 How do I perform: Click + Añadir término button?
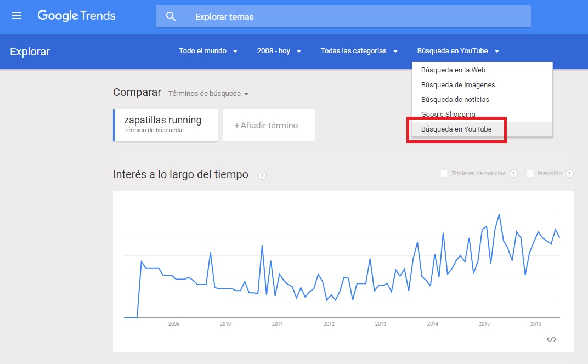click(269, 125)
